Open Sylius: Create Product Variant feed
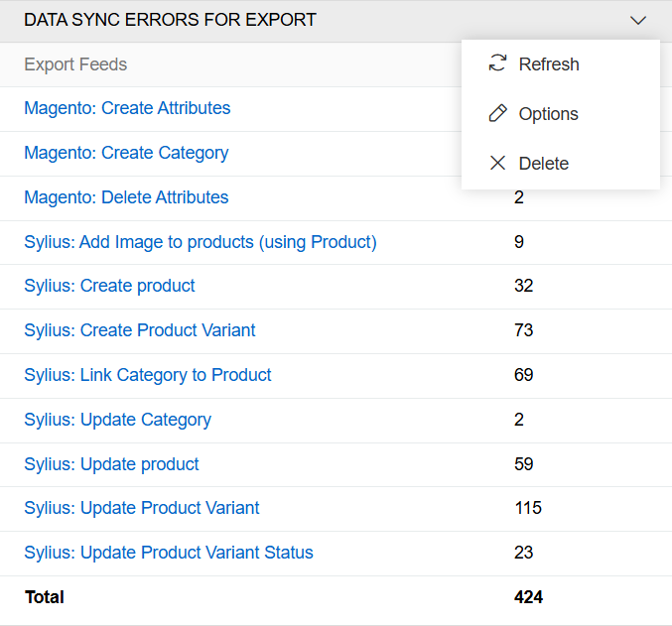 [140, 330]
